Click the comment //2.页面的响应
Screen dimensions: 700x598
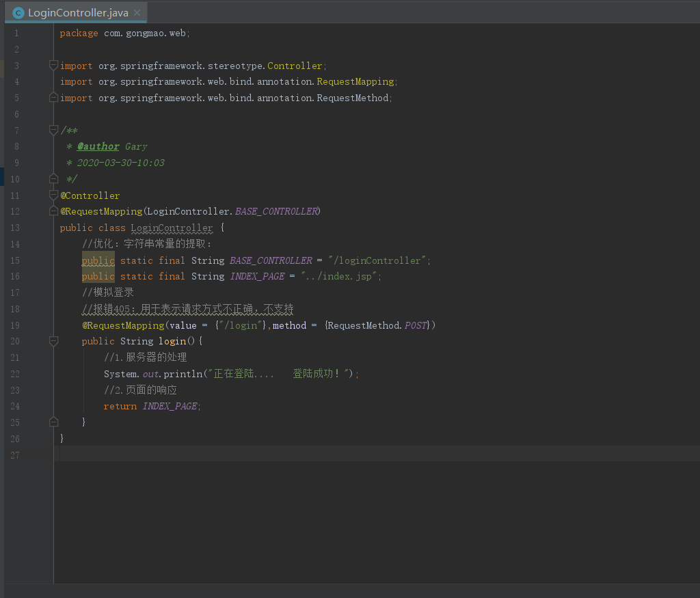141,390
